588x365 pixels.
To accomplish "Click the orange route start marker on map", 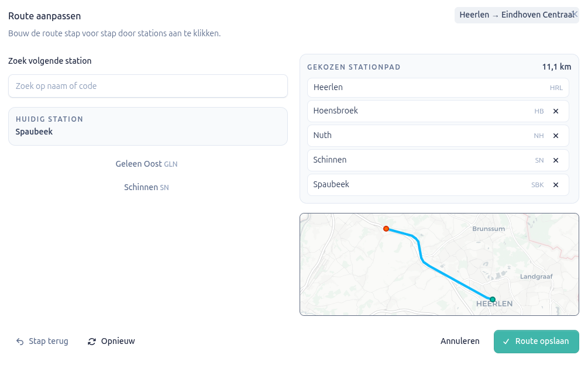I will point(386,229).
